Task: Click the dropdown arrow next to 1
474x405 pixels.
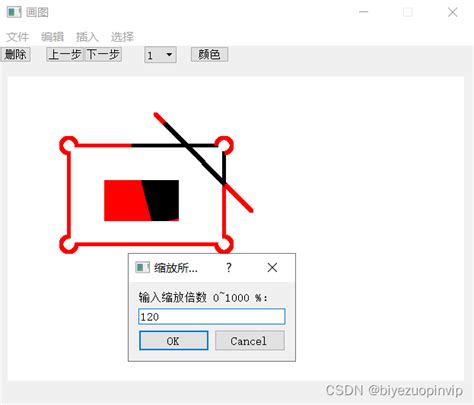Action: pos(169,55)
